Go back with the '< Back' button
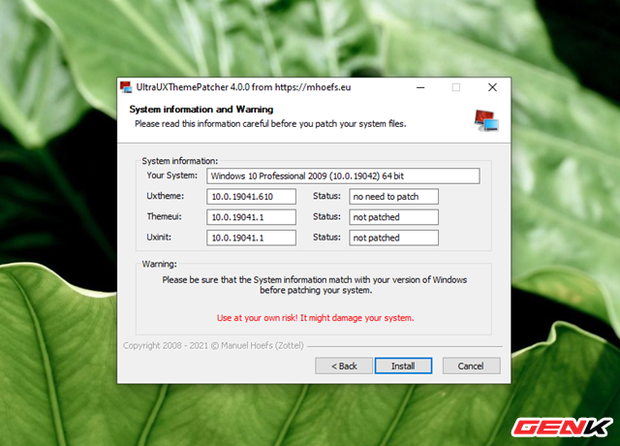The height and width of the screenshot is (446, 620). 343,366
